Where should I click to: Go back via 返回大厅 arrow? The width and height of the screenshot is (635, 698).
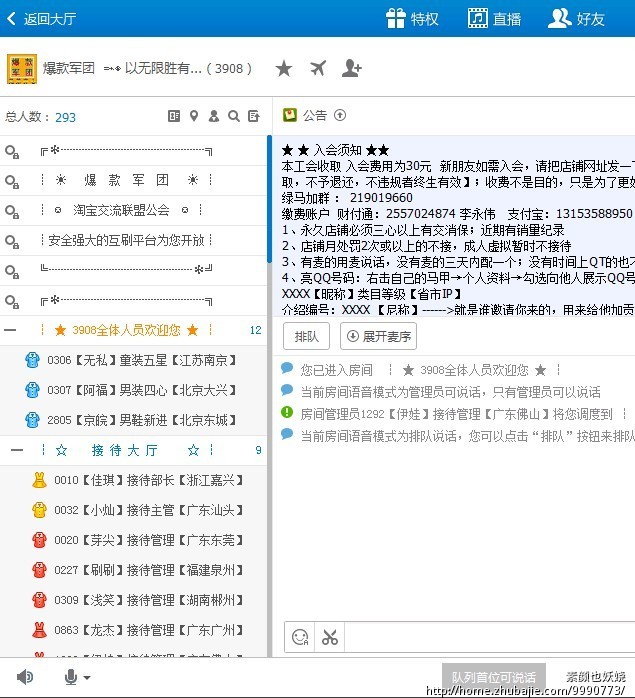[x=12, y=19]
